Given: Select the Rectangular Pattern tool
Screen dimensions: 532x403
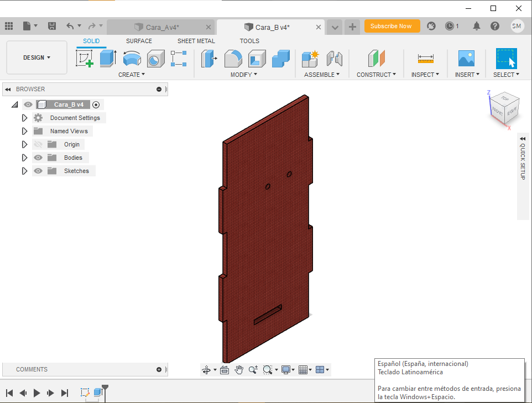Looking at the screenshot, I should click(179, 59).
